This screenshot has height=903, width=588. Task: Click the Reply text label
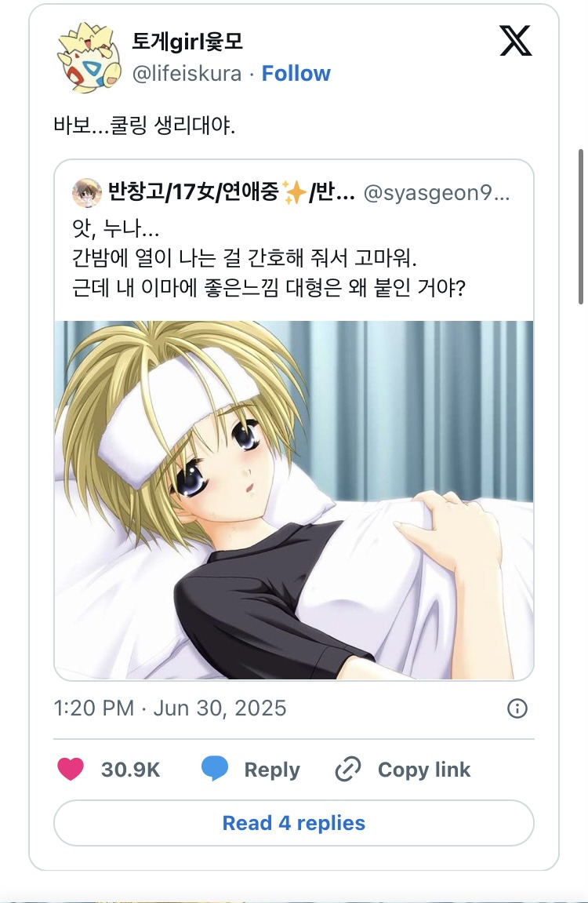271,770
